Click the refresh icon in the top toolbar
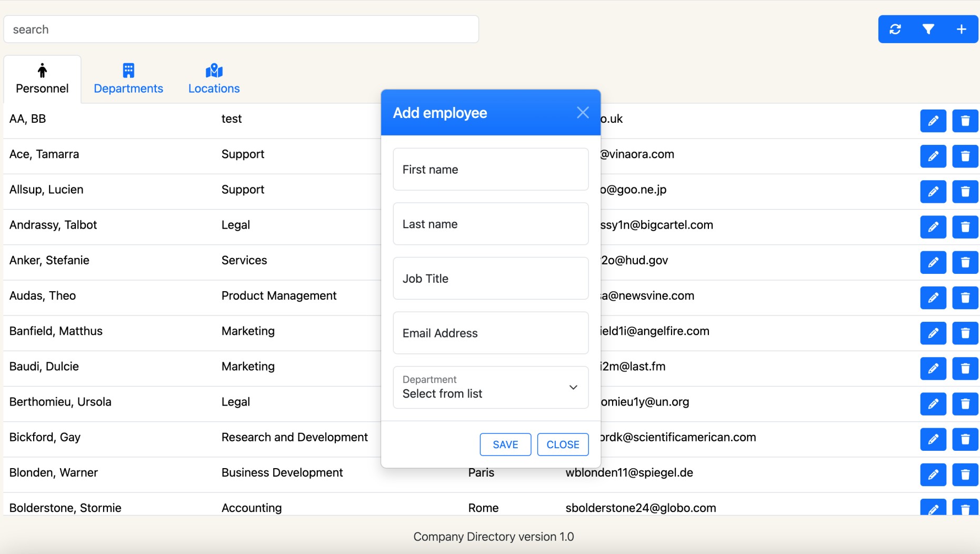 click(895, 29)
